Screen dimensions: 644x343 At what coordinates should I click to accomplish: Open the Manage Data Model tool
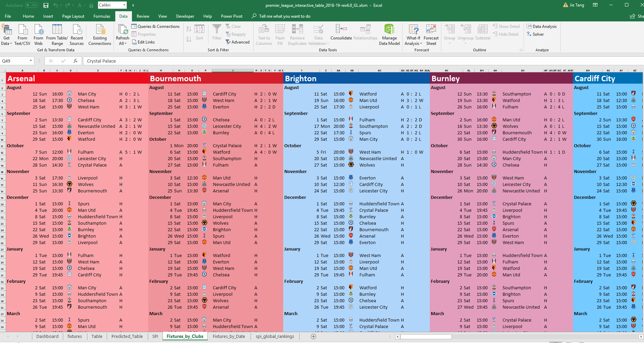pyautogui.click(x=389, y=34)
